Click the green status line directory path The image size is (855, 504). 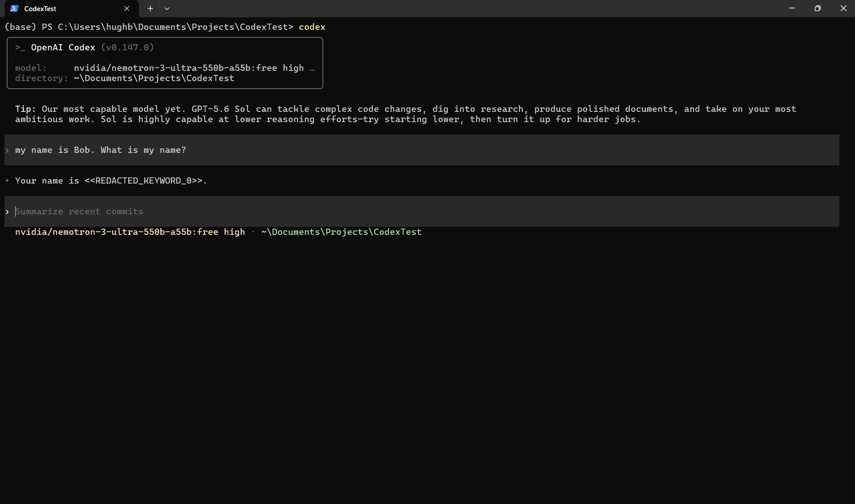point(341,232)
